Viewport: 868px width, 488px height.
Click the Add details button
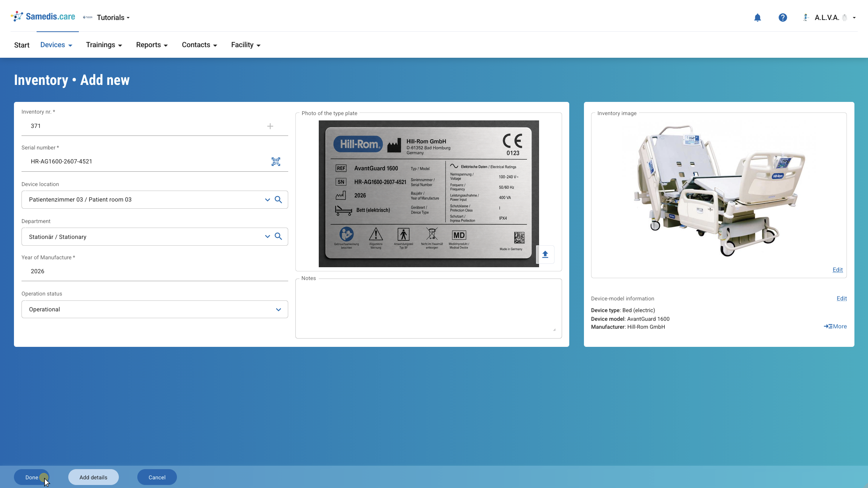pos(93,477)
